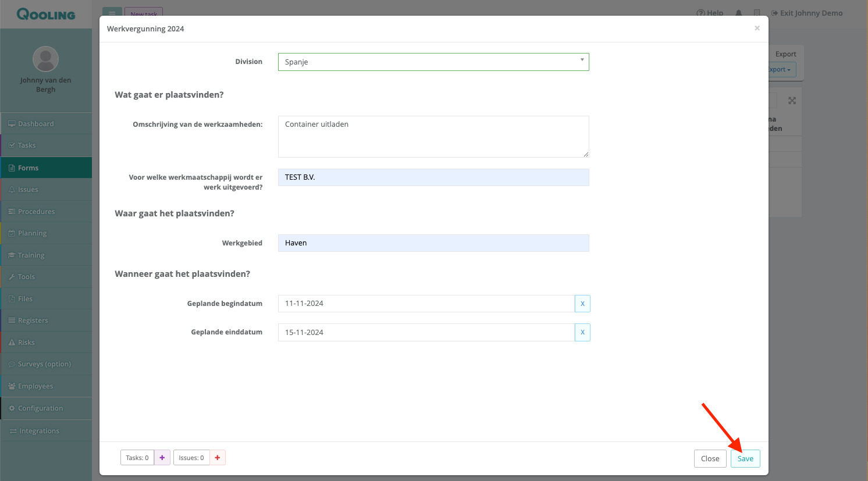Image resolution: width=868 pixels, height=481 pixels.
Task: Open Tasks in the sidebar
Action: click(x=46, y=145)
